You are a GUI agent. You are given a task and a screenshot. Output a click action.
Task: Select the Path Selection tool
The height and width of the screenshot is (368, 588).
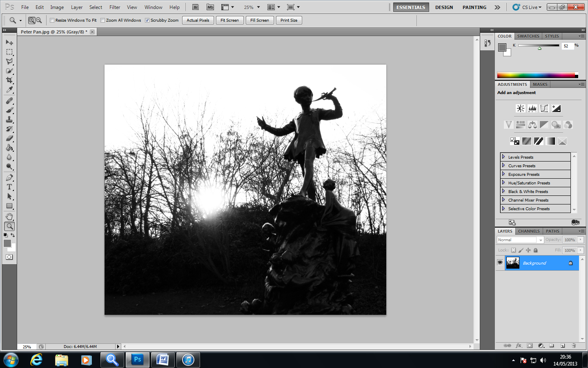[9, 196]
